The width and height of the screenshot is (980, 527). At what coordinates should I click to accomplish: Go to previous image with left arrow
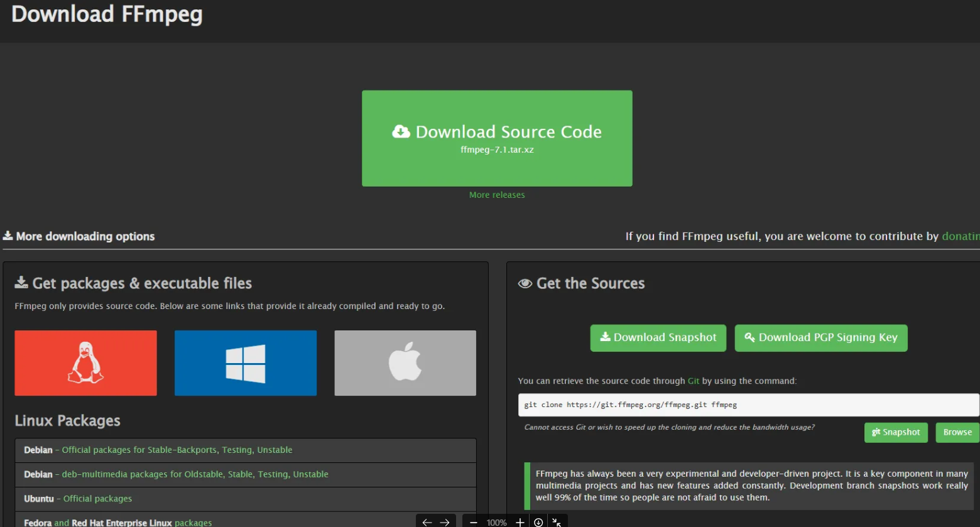click(427, 522)
